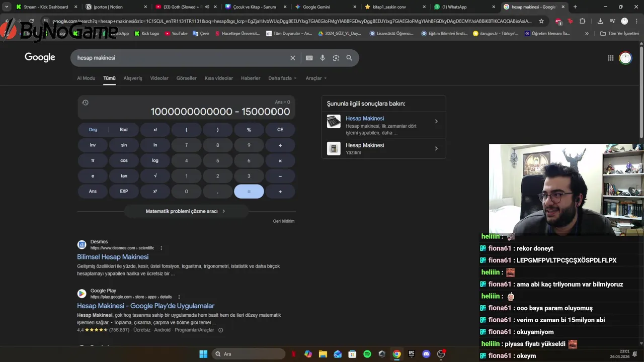Switch to Stream - Kick Dashboard tab
The height and width of the screenshot is (362, 644).
point(46,7)
